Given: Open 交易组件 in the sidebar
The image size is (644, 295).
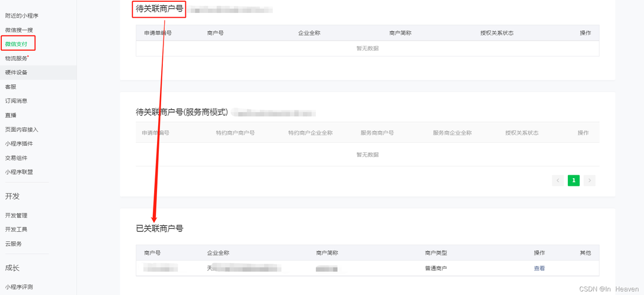Looking at the screenshot, I should coord(16,158).
